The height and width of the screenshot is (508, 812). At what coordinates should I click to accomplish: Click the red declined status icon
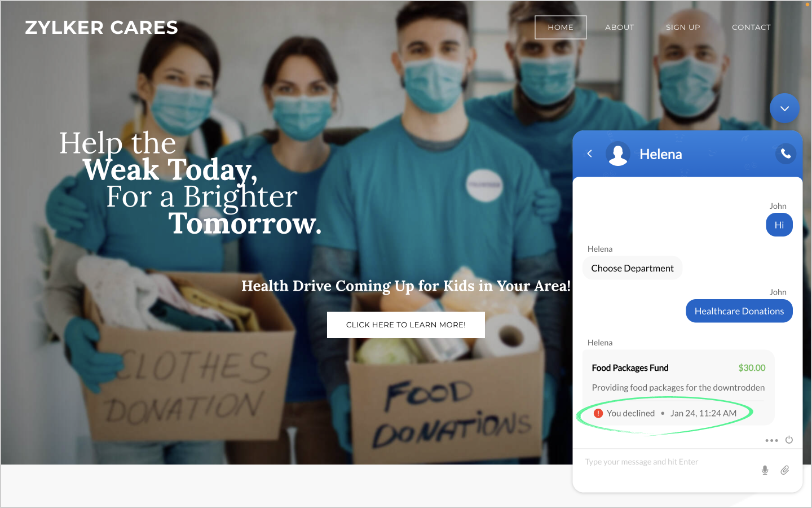point(598,413)
